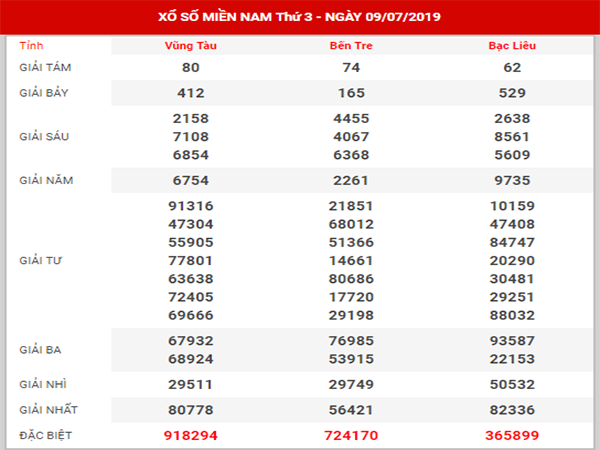
Task: Select the Giải Năm row label
Action: click(x=47, y=180)
